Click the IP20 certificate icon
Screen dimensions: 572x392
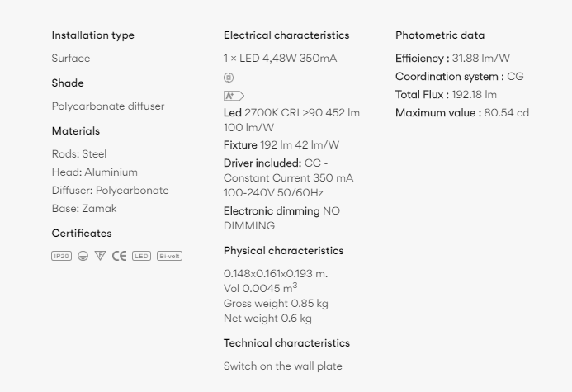point(61,256)
